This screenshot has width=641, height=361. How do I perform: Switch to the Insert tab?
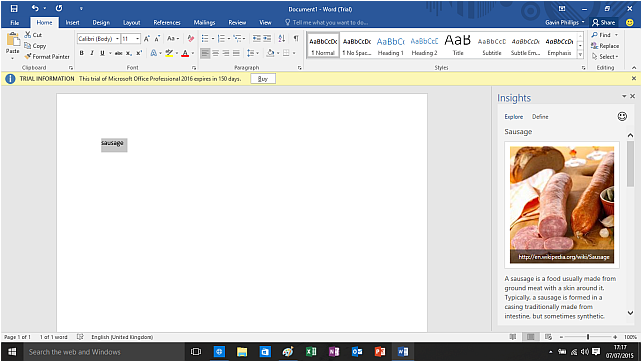(x=72, y=22)
